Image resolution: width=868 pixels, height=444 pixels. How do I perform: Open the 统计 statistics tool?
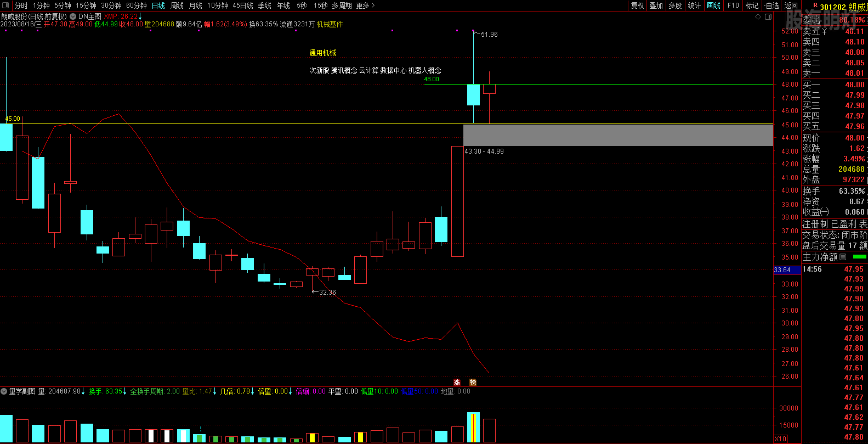(694, 5)
